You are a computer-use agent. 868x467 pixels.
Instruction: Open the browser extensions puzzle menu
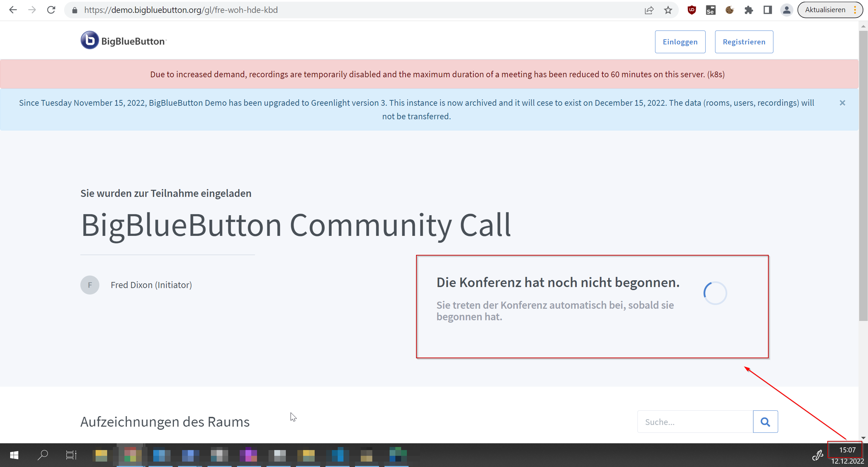click(749, 10)
